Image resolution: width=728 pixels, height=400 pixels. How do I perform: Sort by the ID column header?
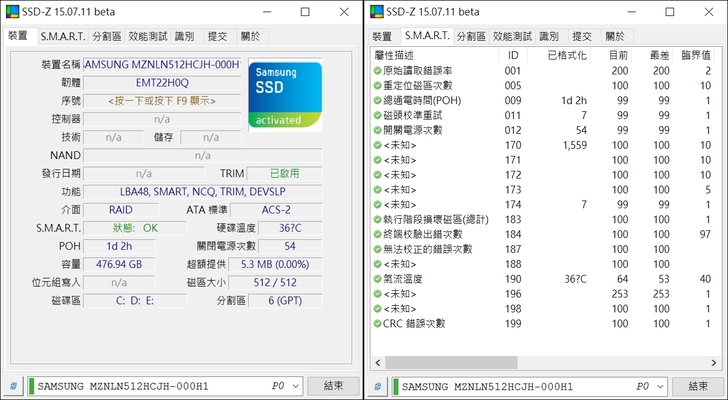point(513,56)
